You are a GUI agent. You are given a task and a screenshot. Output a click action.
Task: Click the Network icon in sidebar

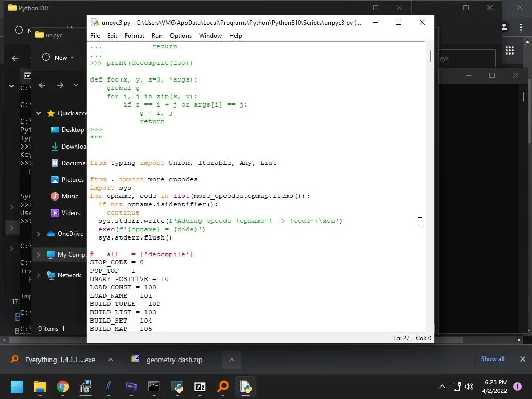point(51,275)
